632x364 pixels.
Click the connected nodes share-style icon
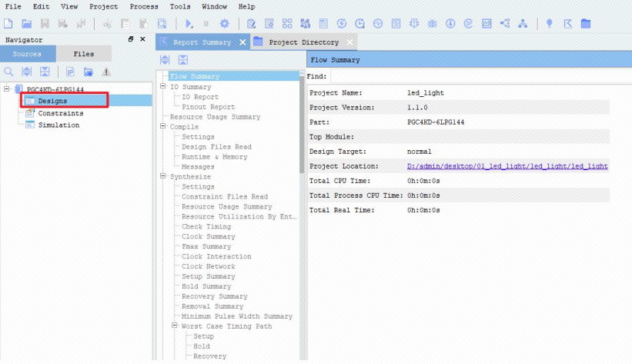[x=505, y=24]
